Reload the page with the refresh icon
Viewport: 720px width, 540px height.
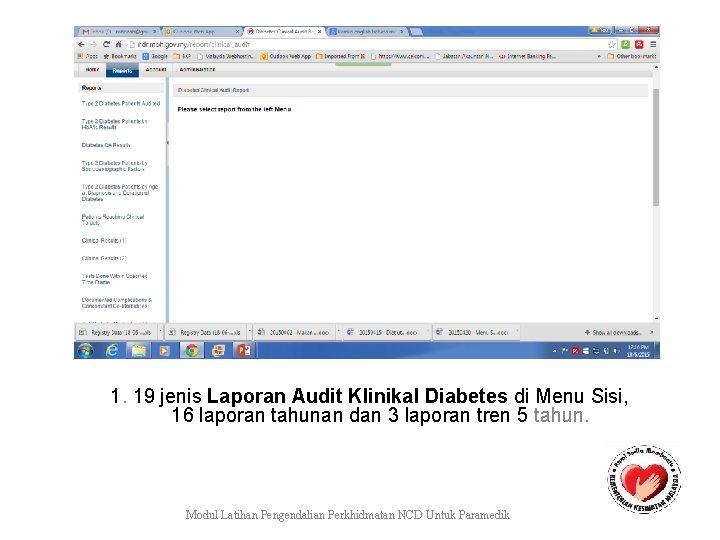pos(106,45)
